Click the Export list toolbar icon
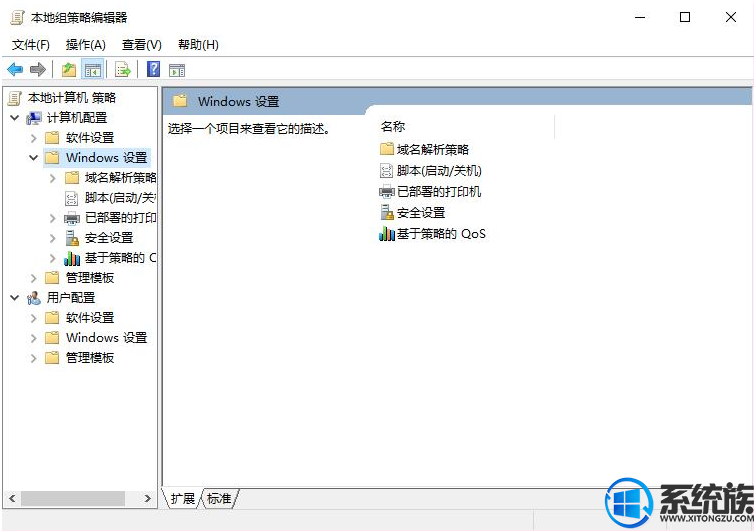The height and width of the screenshot is (531, 754). [123, 70]
